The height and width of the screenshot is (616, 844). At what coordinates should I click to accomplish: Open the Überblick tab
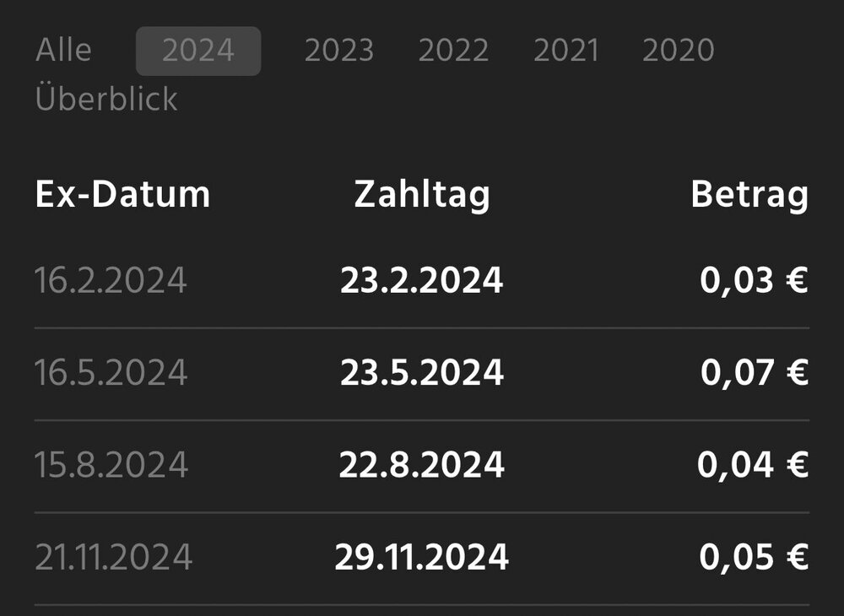[x=106, y=100]
